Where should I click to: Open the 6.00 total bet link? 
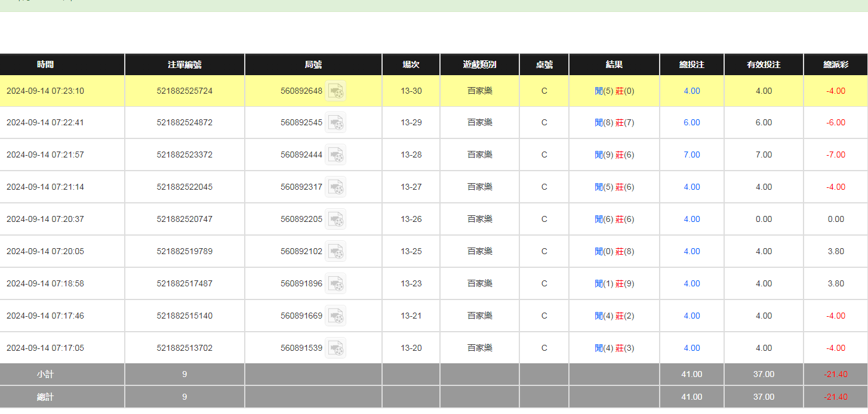691,123
